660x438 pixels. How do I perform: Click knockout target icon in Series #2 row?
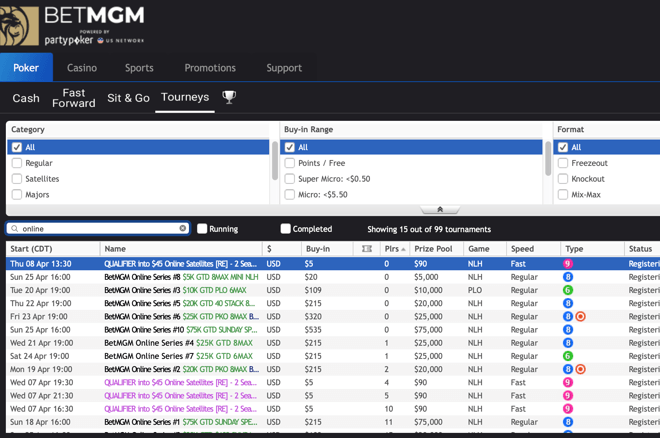point(580,369)
